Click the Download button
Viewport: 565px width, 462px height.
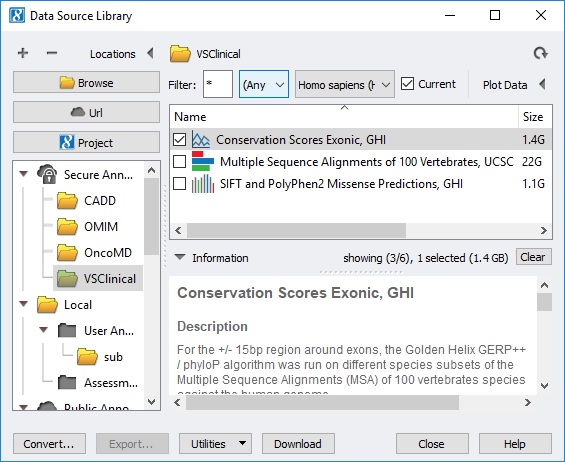coord(298,443)
